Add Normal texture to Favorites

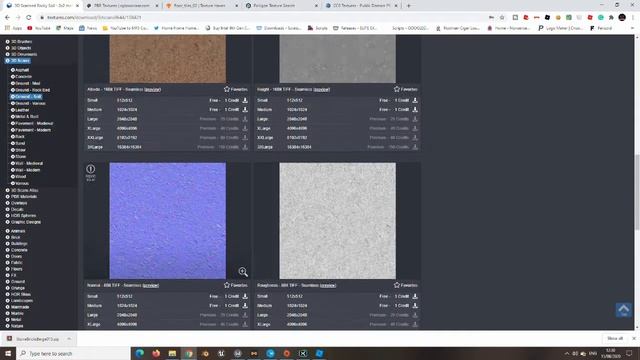(236, 285)
